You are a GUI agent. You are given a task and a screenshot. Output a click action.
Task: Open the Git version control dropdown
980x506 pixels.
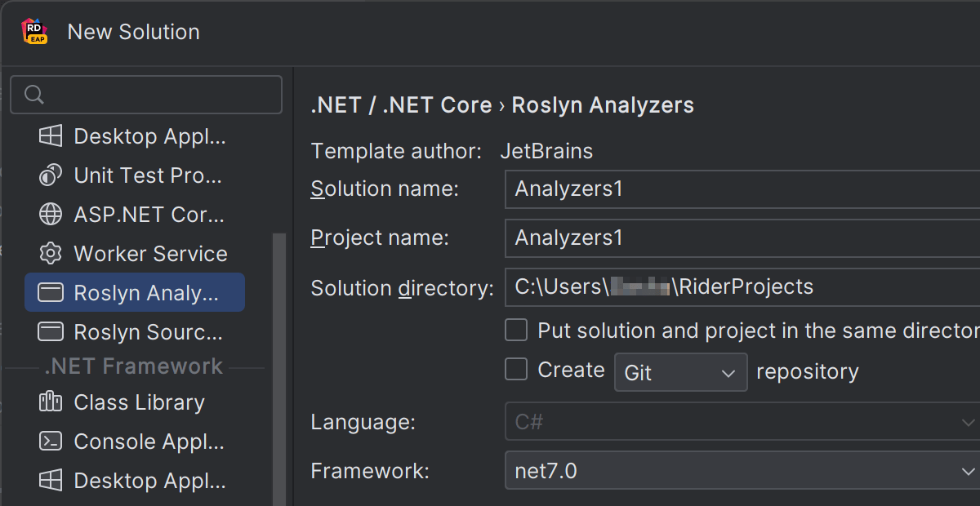click(x=680, y=372)
